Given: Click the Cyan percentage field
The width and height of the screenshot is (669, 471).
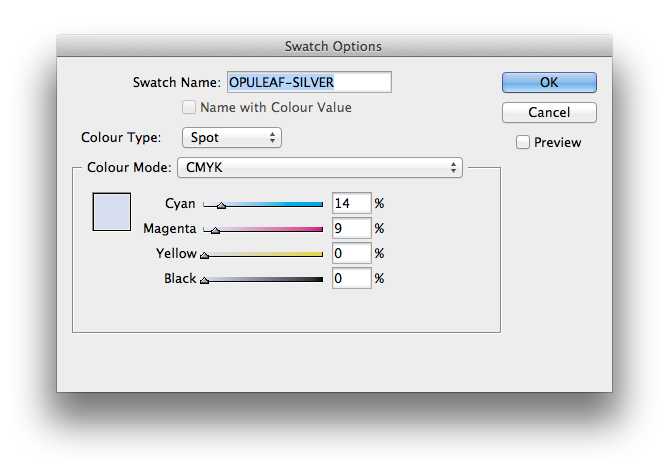Looking at the screenshot, I should (x=351, y=203).
